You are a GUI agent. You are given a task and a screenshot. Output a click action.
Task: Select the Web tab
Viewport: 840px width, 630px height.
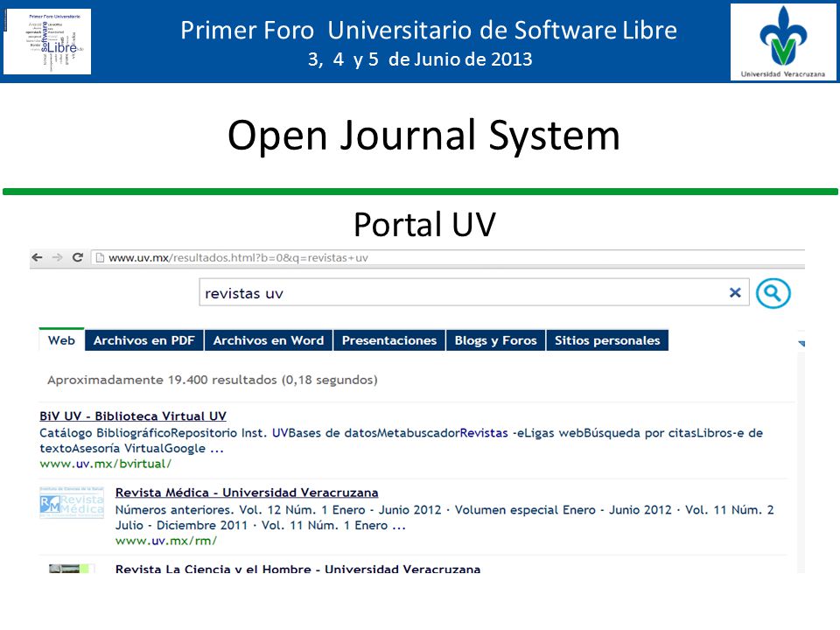click(61, 340)
